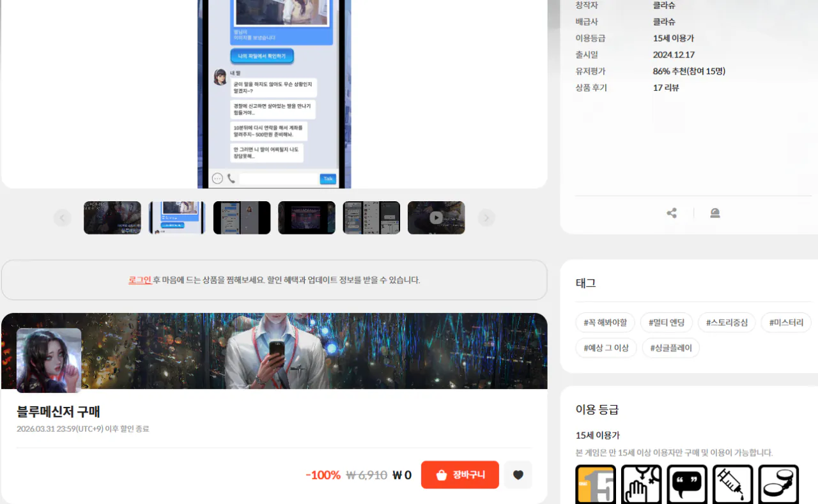Select the second chat screenshot thumbnail
This screenshot has width=818, height=504.
click(176, 217)
